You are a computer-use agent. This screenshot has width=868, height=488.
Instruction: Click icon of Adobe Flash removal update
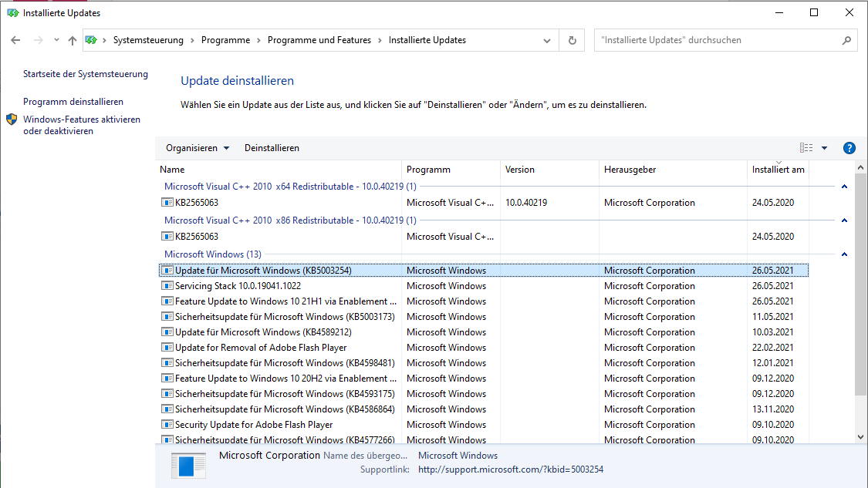pyautogui.click(x=167, y=348)
